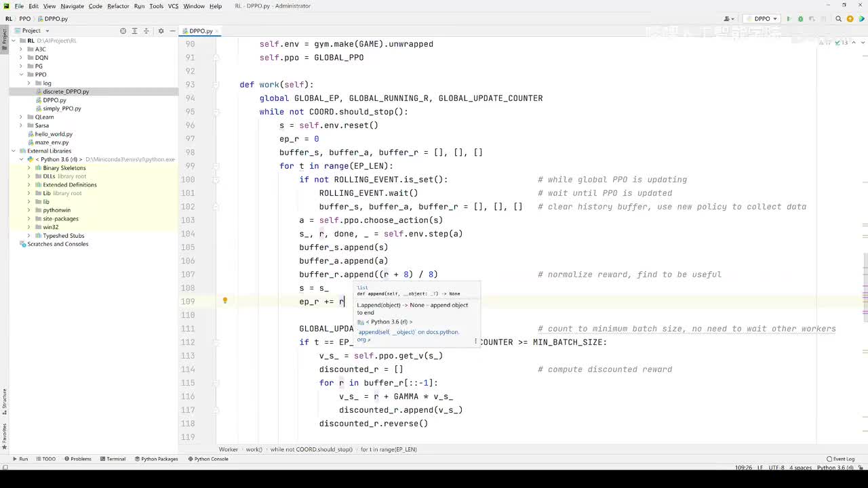
Task: Open the Project panel settings gear
Action: pos(161,30)
